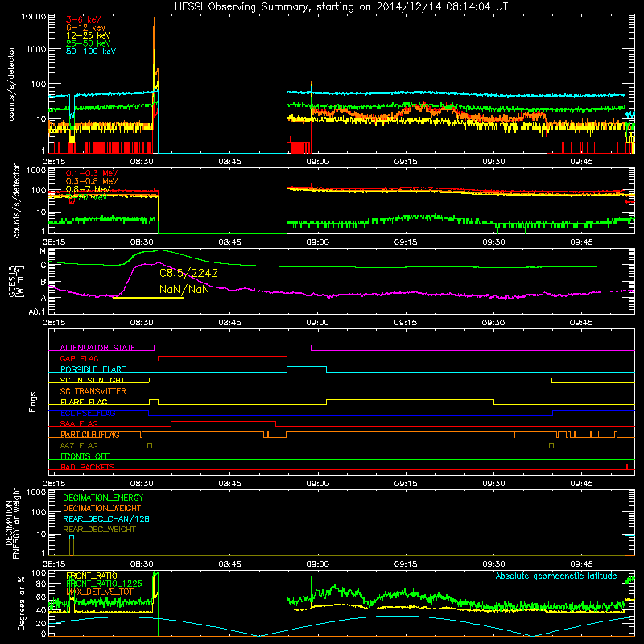
Task: Click the POSSIBLE_FLARE flag label
Action: tap(93, 369)
